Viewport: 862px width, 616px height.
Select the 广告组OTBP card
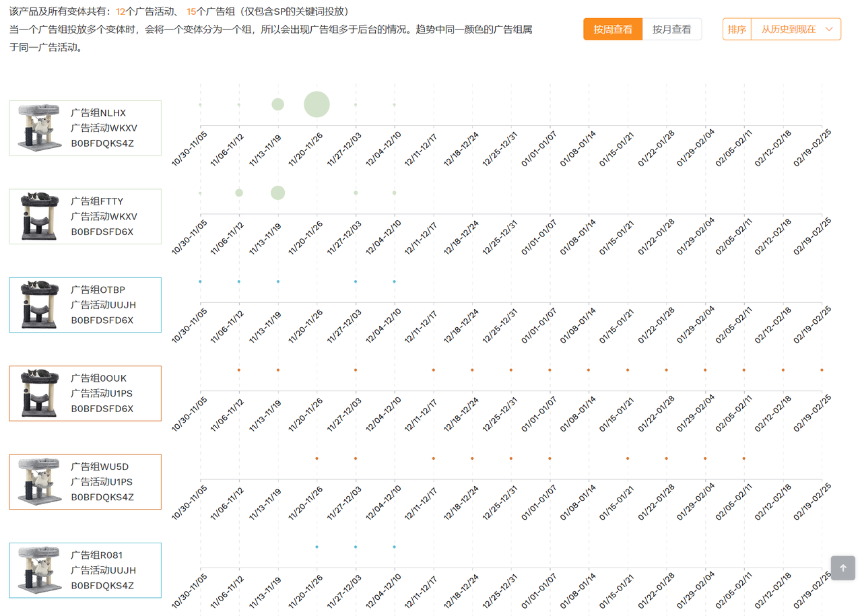[x=85, y=305]
